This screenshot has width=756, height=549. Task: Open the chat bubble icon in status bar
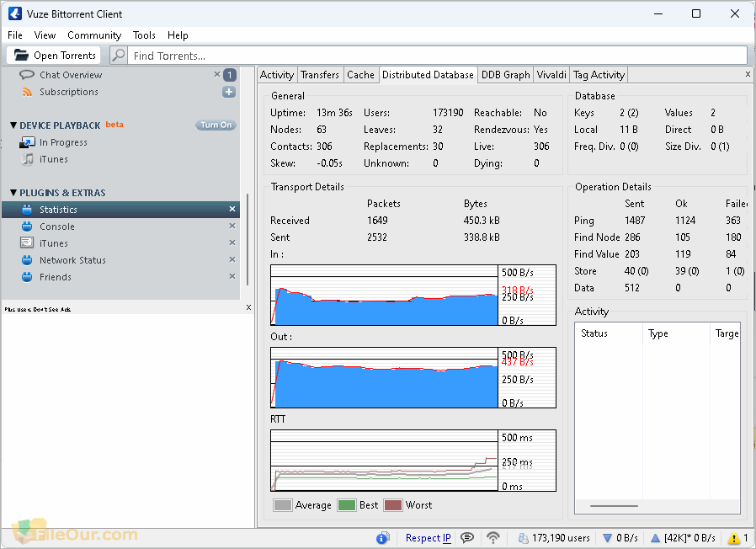(467, 538)
